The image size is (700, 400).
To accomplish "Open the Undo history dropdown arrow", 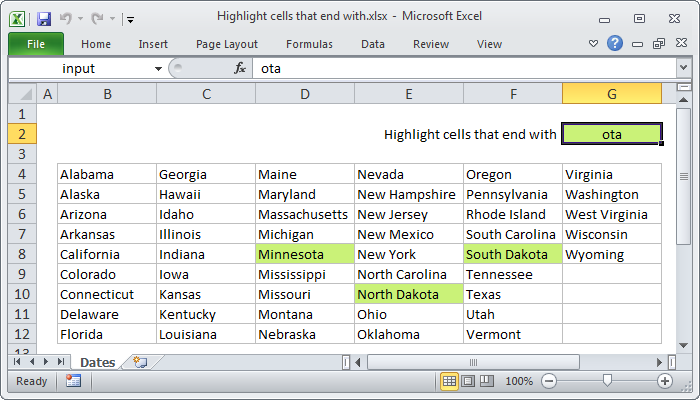I will tap(80, 19).
